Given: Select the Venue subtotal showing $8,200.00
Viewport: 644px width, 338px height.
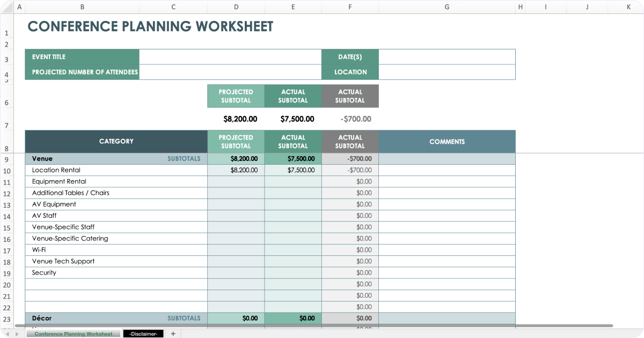Looking at the screenshot, I should point(236,158).
